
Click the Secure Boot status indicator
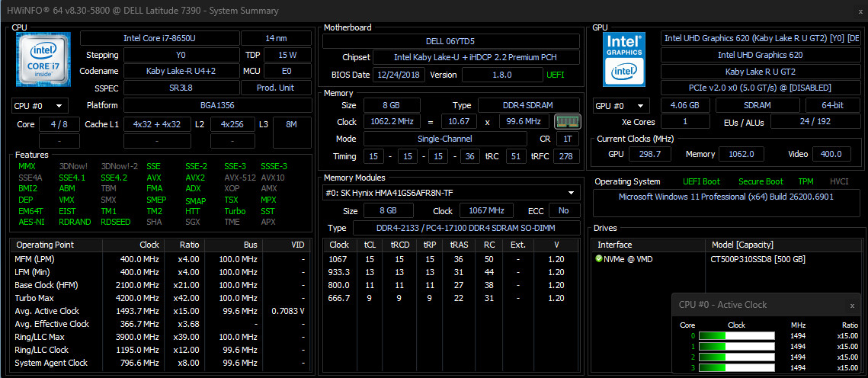[x=761, y=181]
